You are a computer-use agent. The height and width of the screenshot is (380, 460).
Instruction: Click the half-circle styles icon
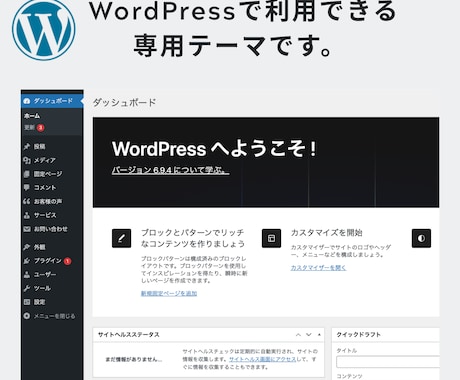coord(421,238)
